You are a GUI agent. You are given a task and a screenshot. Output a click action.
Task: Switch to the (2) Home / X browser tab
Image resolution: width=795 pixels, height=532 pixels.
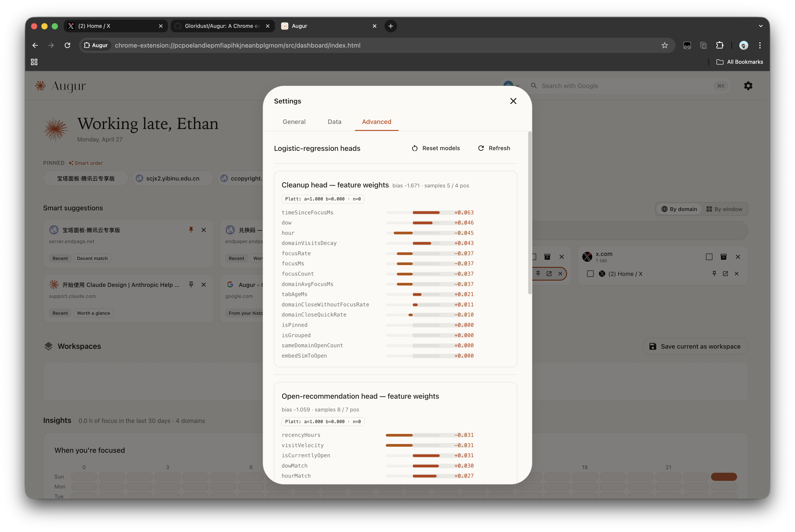(x=115, y=26)
